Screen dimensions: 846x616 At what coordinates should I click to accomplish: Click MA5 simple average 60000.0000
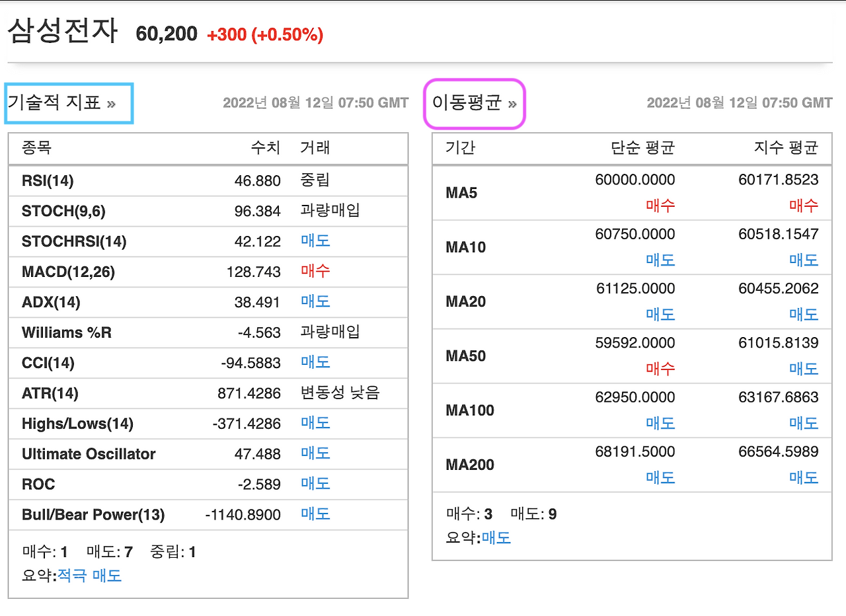click(635, 180)
